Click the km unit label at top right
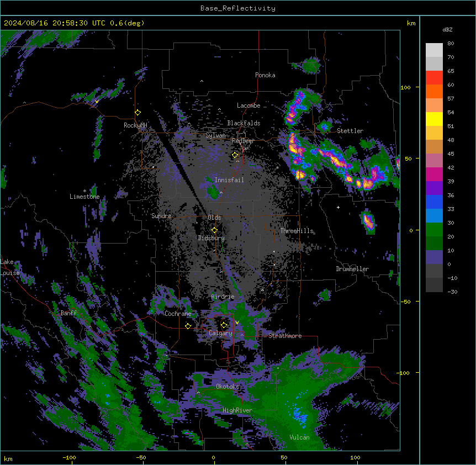The image size is (476, 465). pyautogui.click(x=411, y=23)
